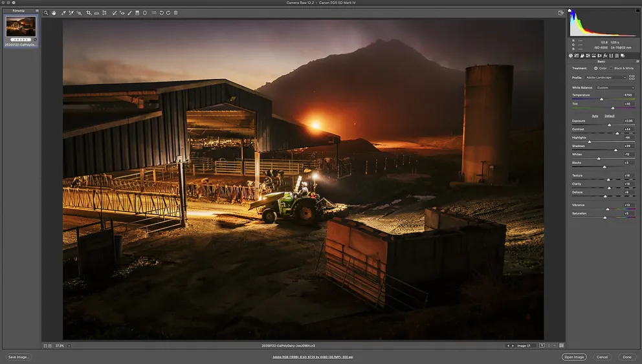Click the Contrast value field
Screen dimensions: 642x364
[x=629, y=129]
